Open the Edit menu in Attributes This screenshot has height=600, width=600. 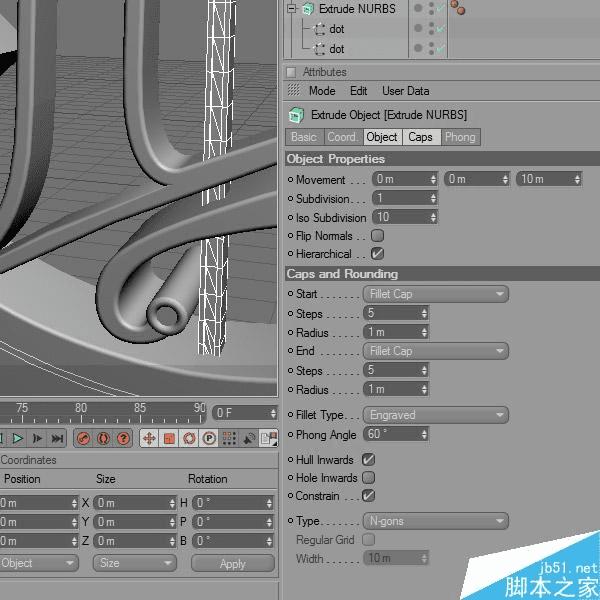point(359,91)
